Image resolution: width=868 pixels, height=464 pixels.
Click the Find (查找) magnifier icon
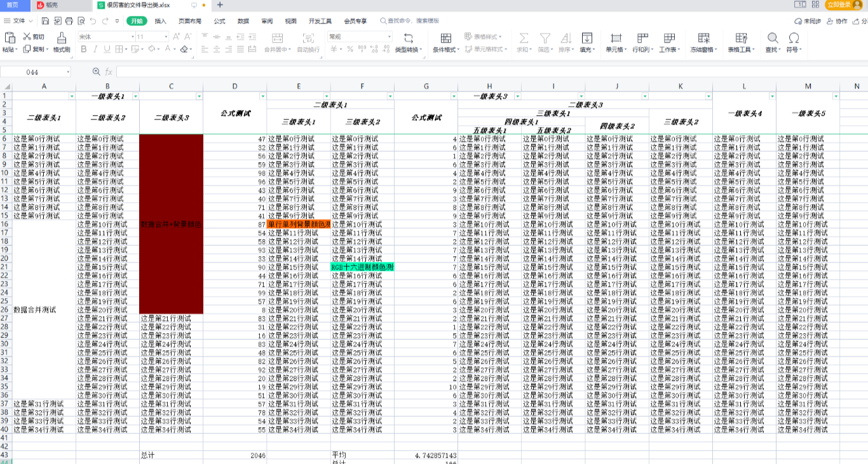click(x=773, y=38)
